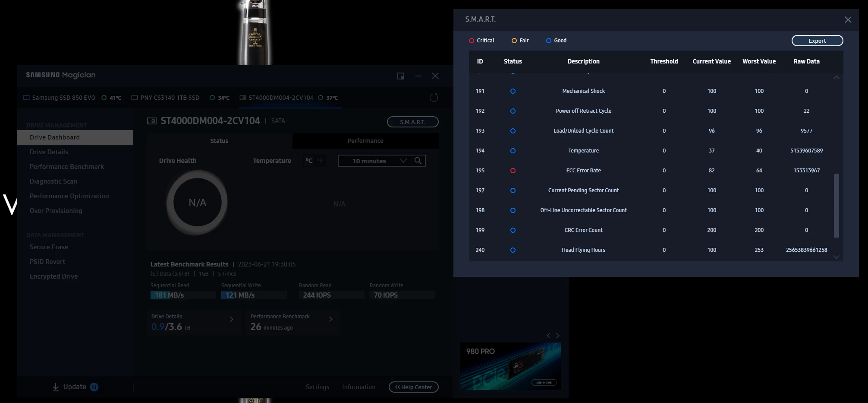This screenshot has height=403, width=868.
Task: Click the Raw Data column header
Action: [x=806, y=61]
